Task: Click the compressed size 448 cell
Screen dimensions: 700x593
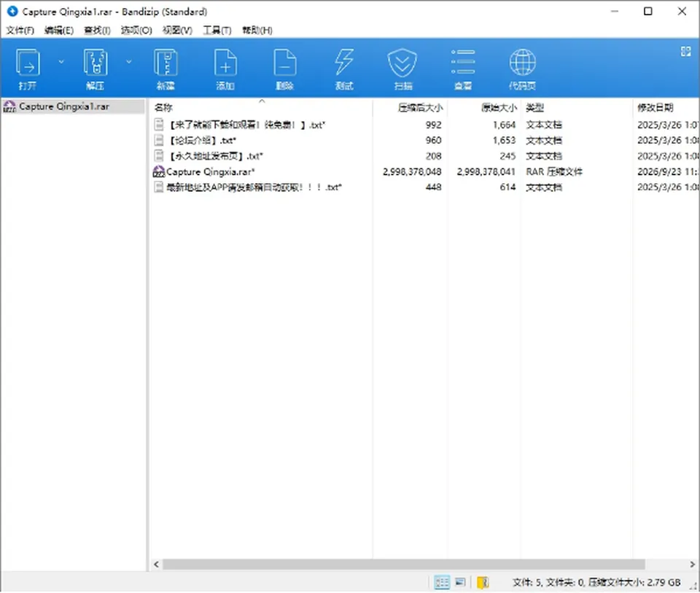Action: pyautogui.click(x=433, y=187)
